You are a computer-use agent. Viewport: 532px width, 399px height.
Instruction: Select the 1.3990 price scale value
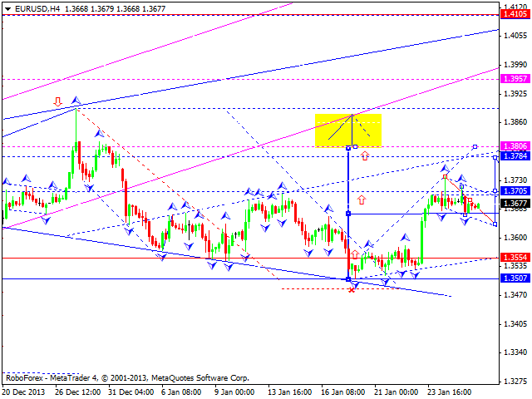point(515,65)
